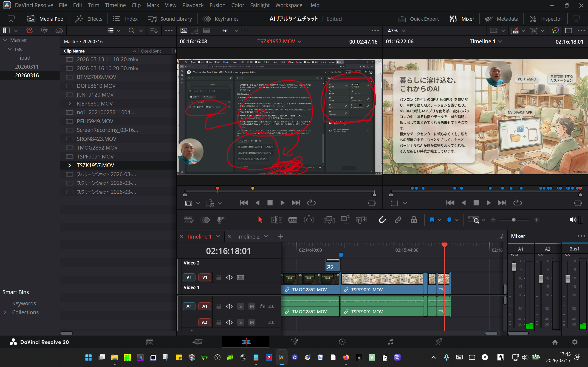Image resolution: width=588 pixels, height=367 pixels.
Task: Open the Fairlight page icon
Action: click(390, 342)
